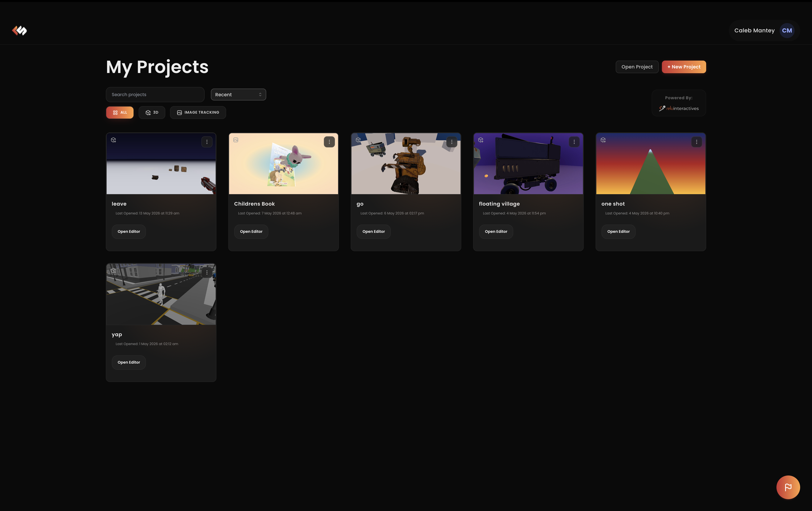Click the 'go' project title
This screenshot has width=812, height=511.
360,204
